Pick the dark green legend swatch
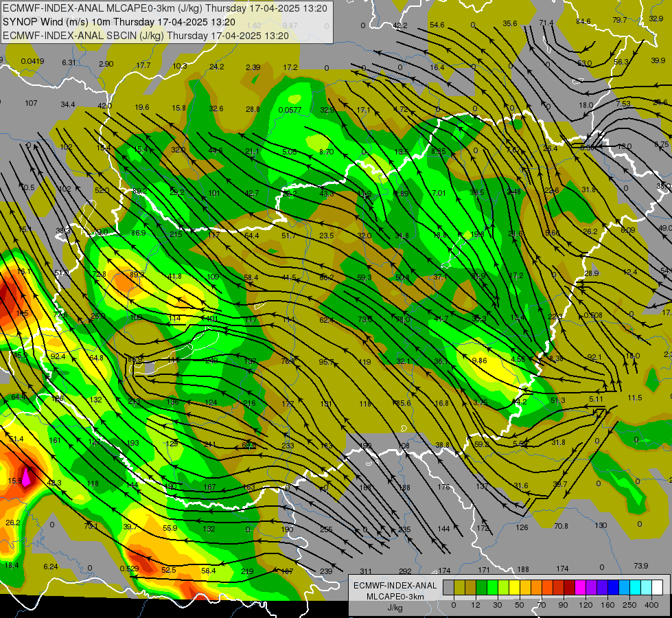672x618 pixels. [482, 587]
